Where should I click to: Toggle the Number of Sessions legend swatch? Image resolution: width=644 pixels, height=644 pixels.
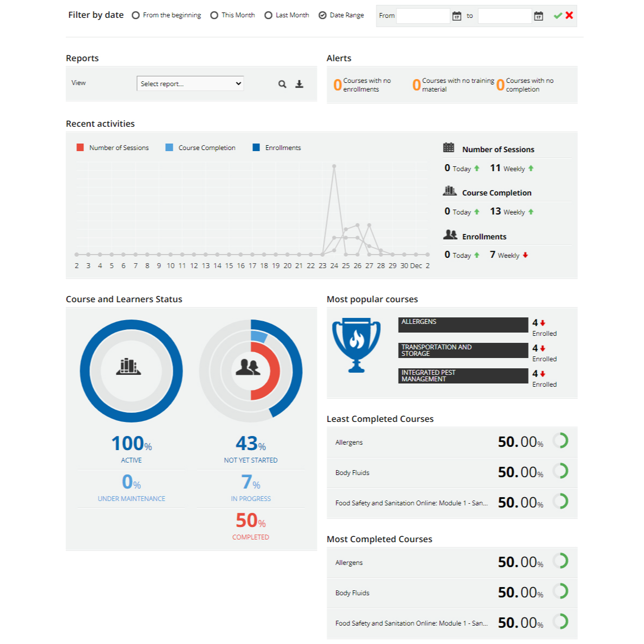80,148
